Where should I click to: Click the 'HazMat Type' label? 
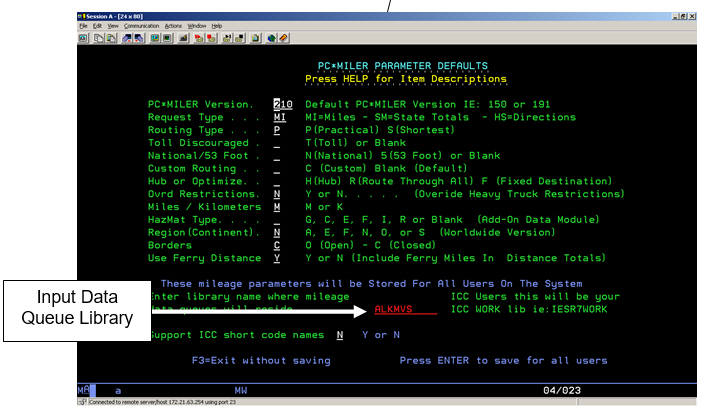pyautogui.click(x=182, y=219)
